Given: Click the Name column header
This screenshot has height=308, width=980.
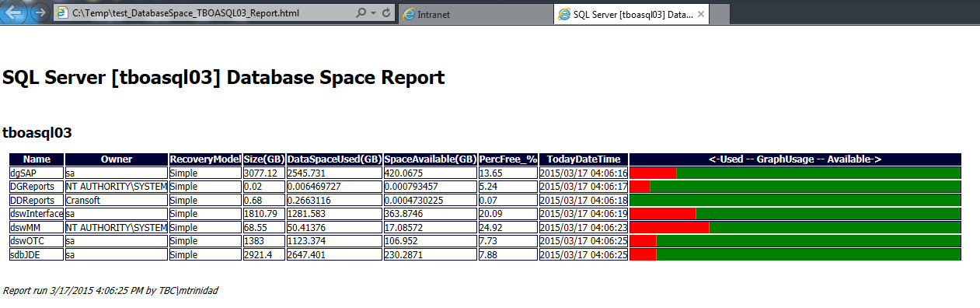Looking at the screenshot, I should pyautogui.click(x=37, y=159).
